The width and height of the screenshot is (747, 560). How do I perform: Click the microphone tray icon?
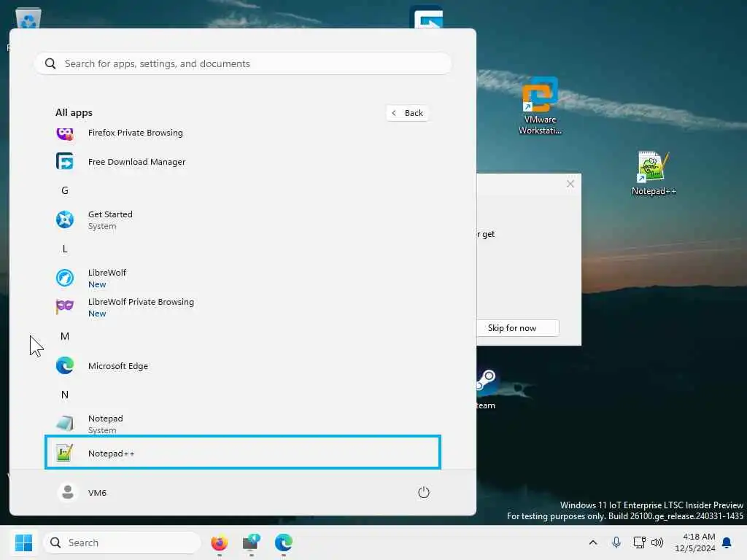pos(616,542)
